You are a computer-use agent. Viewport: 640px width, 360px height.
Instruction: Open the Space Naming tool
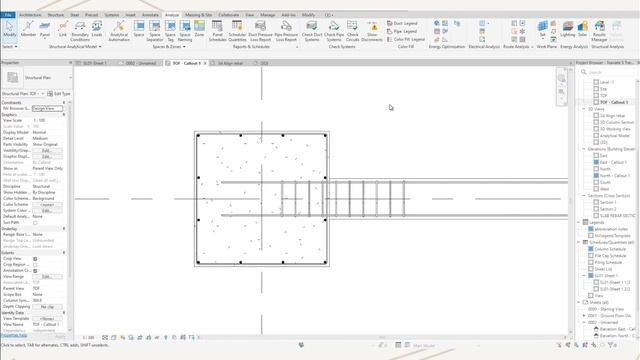[x=185, y=31]
